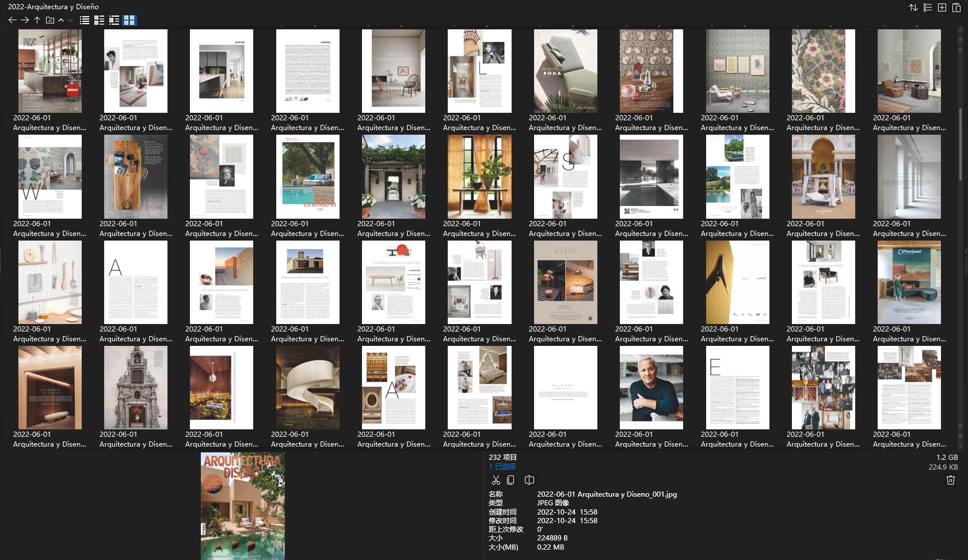The height and width of the screenshot is (560, 968).
Task: Switch to list view mode
Action: click(x=84, y=20)
